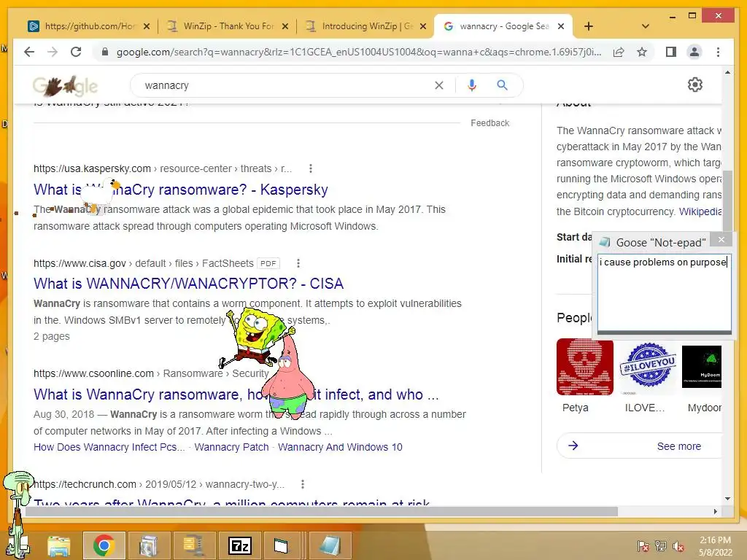
Task: Click the scroll right arrow
Action: [x=715, y=511]
